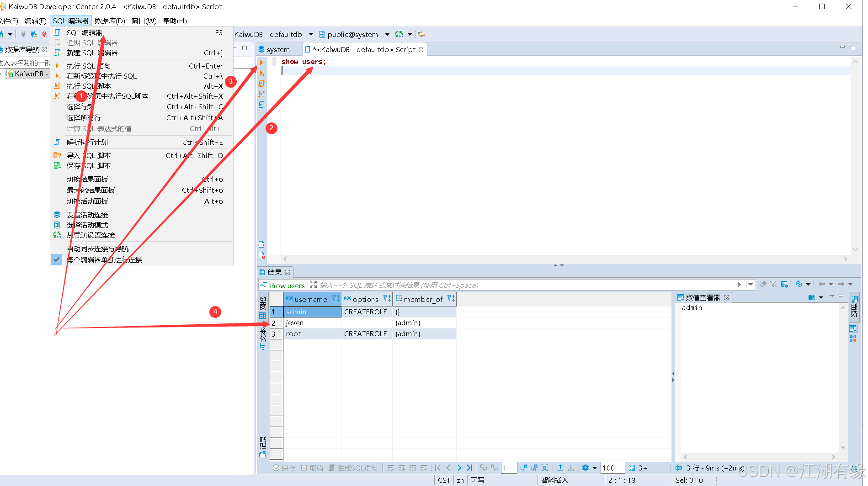Open the 窗口(W) menu
Image resolution: width=868 pixels, height=486 pixels.
tap(144, 21)
